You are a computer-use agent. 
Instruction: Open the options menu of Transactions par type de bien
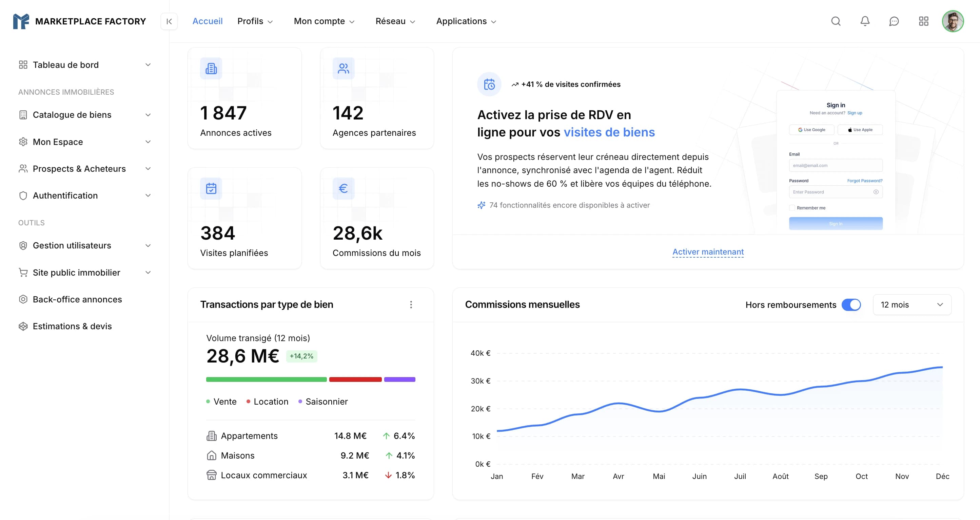tap(411, 304)
